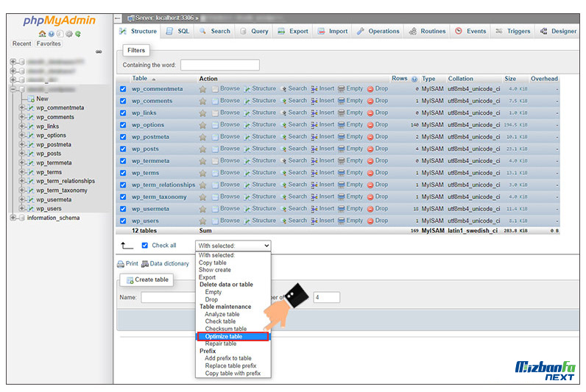The image size is (586, 392).
Task: Open the navigation settings gear icon
Action: click(x=69, y=34)
